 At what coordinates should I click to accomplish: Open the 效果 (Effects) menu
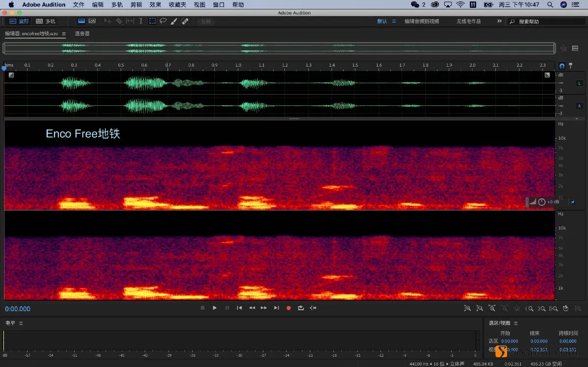point(155,4)
